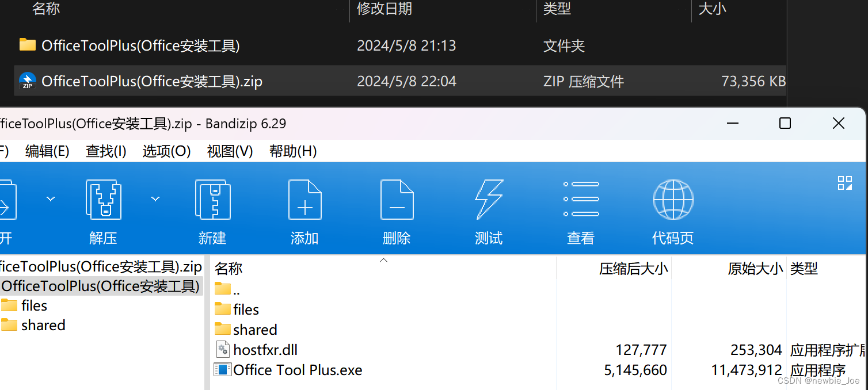Select OfficeToolPlus(Office安装工具).zip in Explorer
The height and width of the screenshot is (390, 868).
pyautogui.click(x=152, y=81)
